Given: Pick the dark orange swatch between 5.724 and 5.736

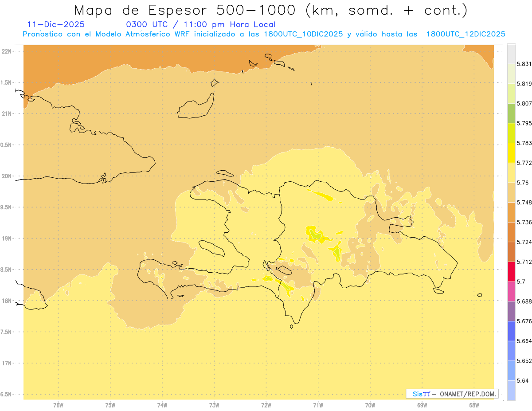Looking at the screenshot, I should (x=511, y=232).
